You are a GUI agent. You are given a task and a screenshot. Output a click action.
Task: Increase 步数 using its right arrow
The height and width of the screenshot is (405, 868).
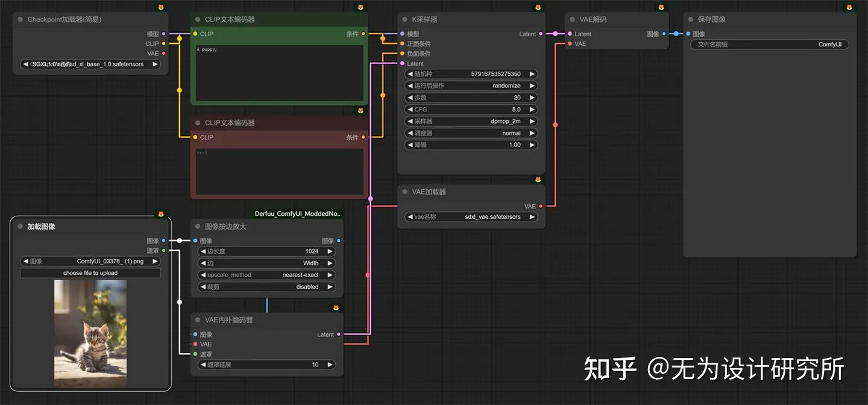(532, 98)
